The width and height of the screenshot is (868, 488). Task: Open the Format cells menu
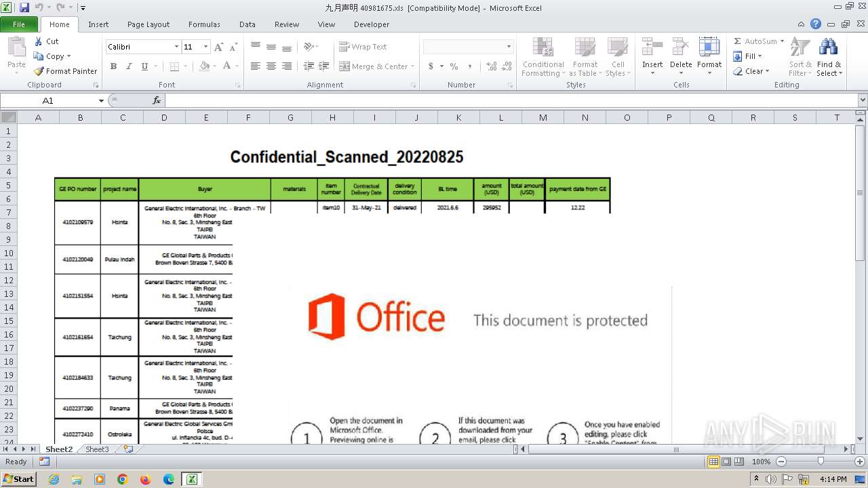click(x=709, y=58)
